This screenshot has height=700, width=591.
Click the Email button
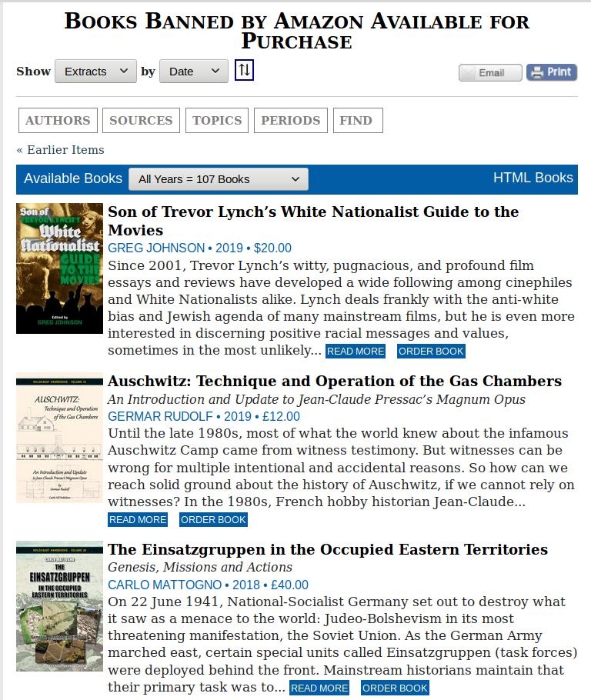point(490,73)
